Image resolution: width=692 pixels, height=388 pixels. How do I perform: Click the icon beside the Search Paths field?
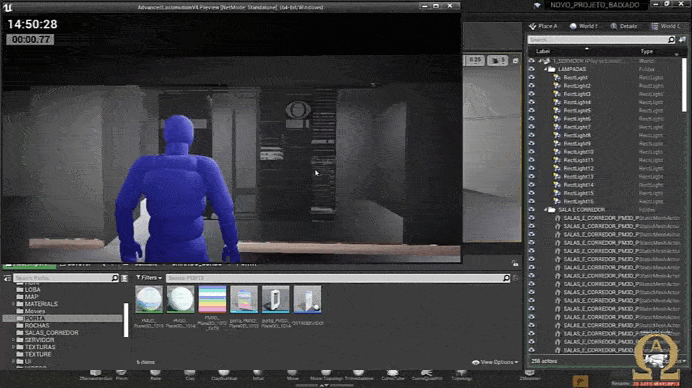click(124, 278)
